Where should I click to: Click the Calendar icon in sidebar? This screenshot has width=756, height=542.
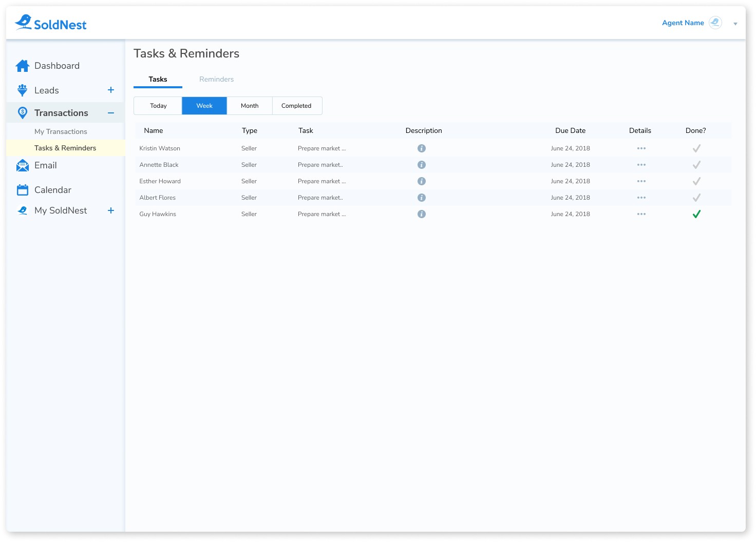(23, 190)
